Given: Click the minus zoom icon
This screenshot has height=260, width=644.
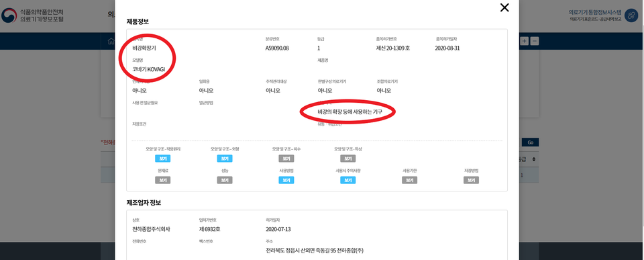Looking at the screenshot, I should [535, 41].
